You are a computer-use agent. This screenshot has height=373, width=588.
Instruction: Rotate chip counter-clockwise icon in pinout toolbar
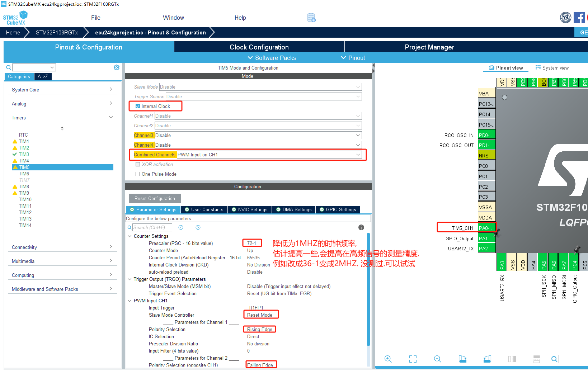(487, 359)
